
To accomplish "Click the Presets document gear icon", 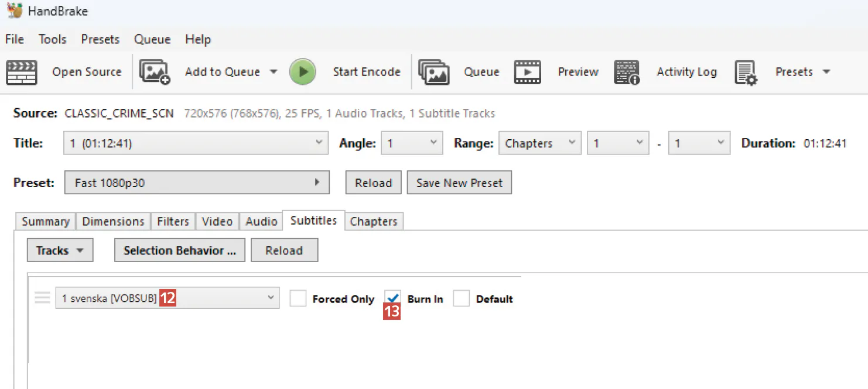I will point(746,73).
